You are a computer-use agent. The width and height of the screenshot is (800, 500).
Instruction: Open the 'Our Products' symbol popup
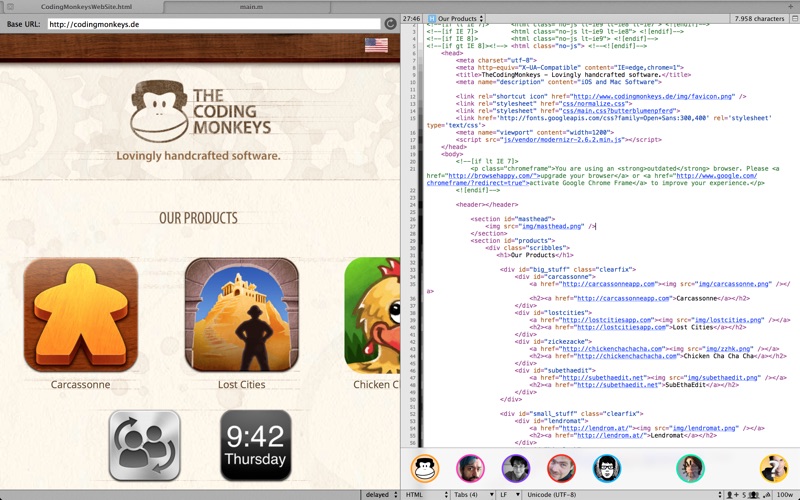456,18
